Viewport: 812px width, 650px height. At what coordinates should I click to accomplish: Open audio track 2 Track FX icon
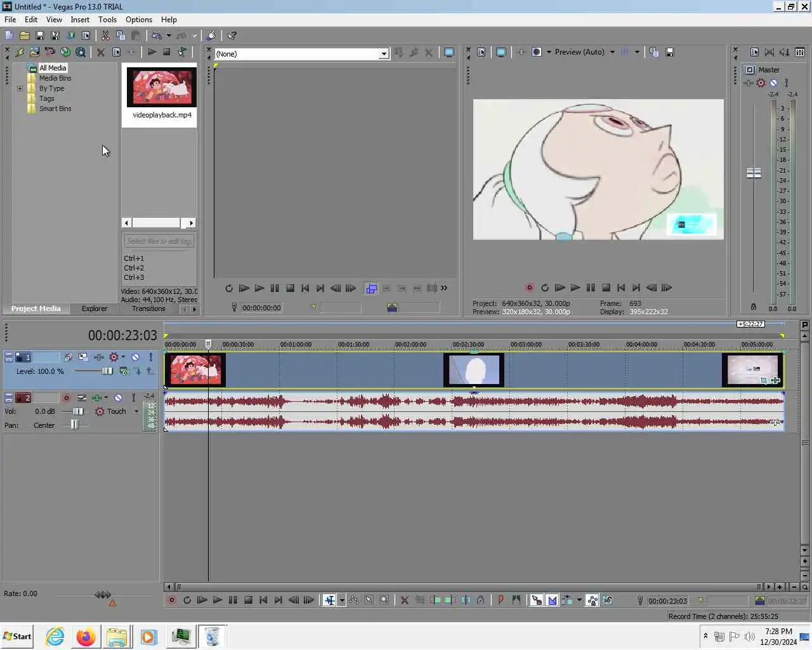pos(97,397)
